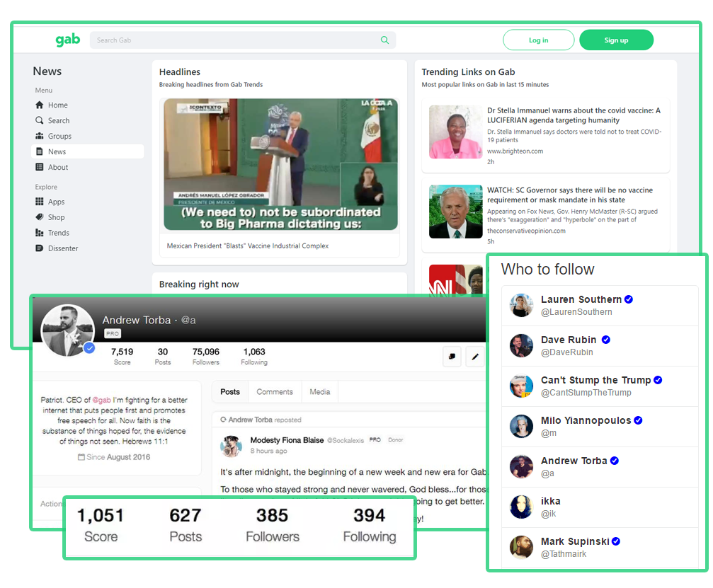Click the repost icon beside Andrew Torba reposted
The image size is (713, 588).
(223, 420)
